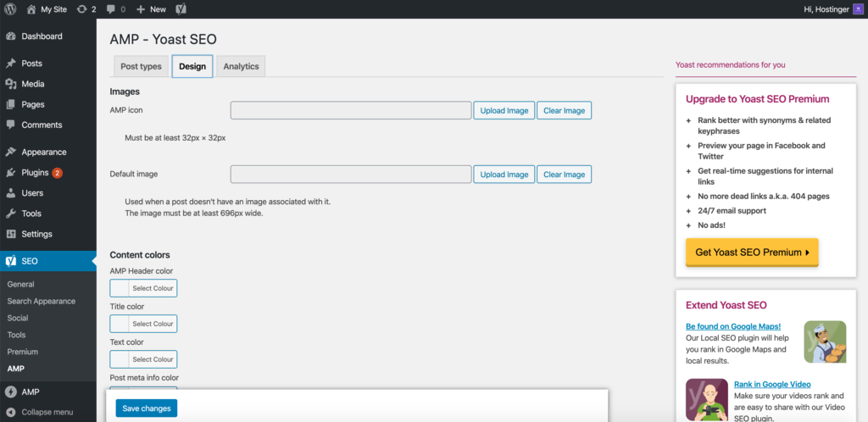
Task: Open the Dashboard sidebar item
Action: point(42,36)
